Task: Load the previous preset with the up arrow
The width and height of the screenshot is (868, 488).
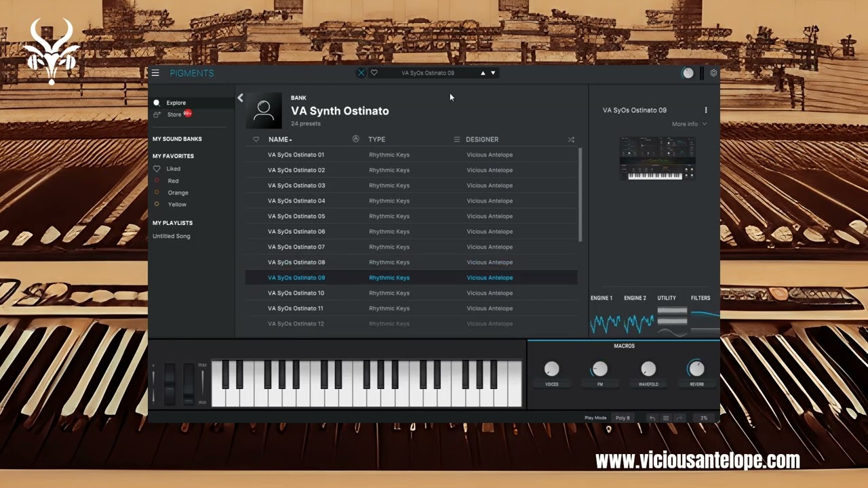Action: coord(483,73)
